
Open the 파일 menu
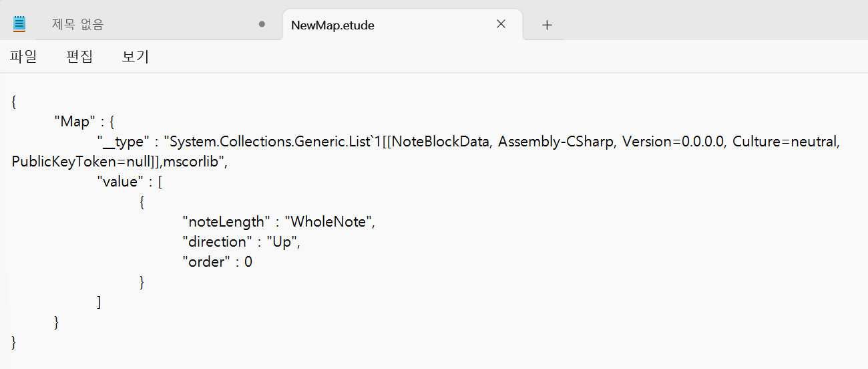[23, 57]
